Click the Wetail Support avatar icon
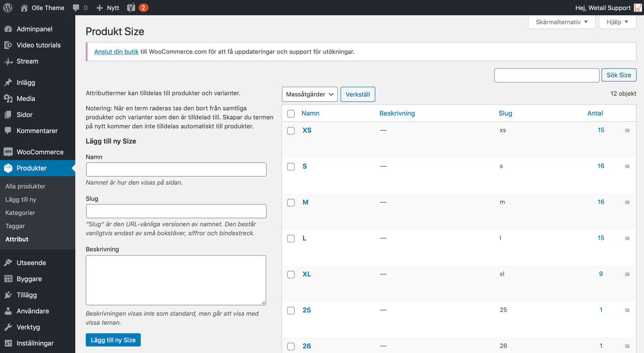Image resolution: width=644 pixels, height=353 pixels. [638, 8]
